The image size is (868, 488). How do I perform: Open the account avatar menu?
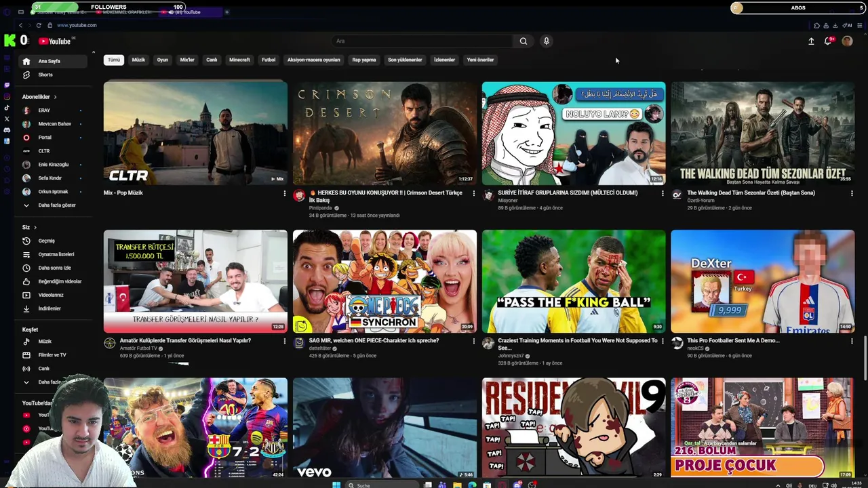(x=847, y=41)
